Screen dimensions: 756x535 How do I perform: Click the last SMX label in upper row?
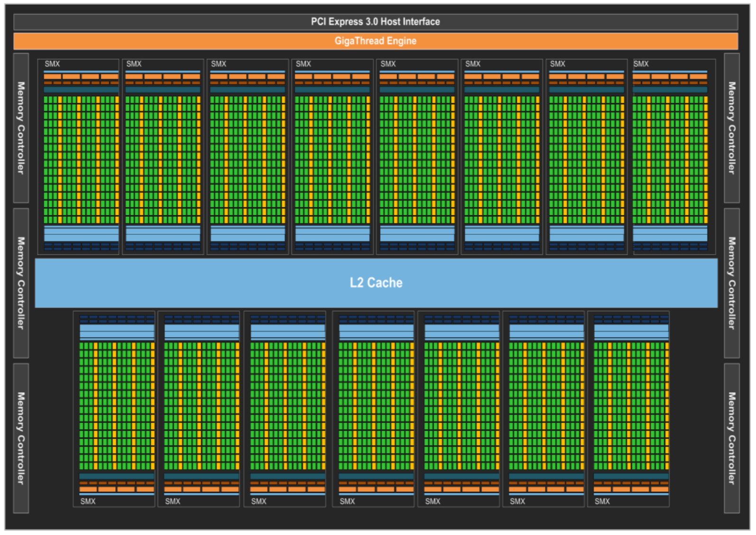point(641,64)
